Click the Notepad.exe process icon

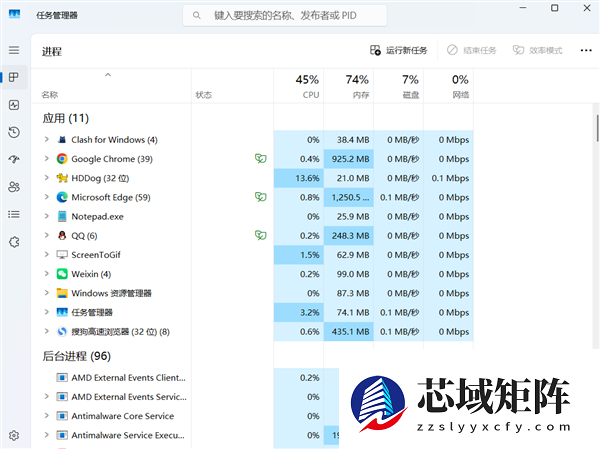62,216
